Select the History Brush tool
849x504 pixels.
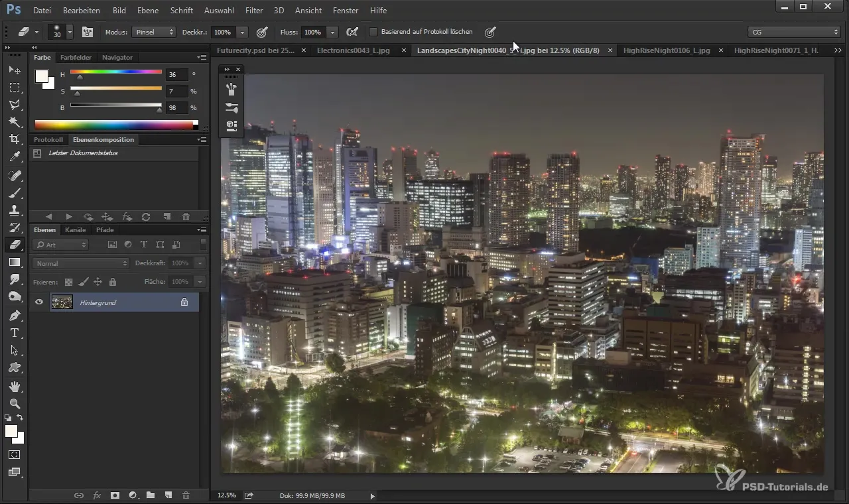point(15,227)
